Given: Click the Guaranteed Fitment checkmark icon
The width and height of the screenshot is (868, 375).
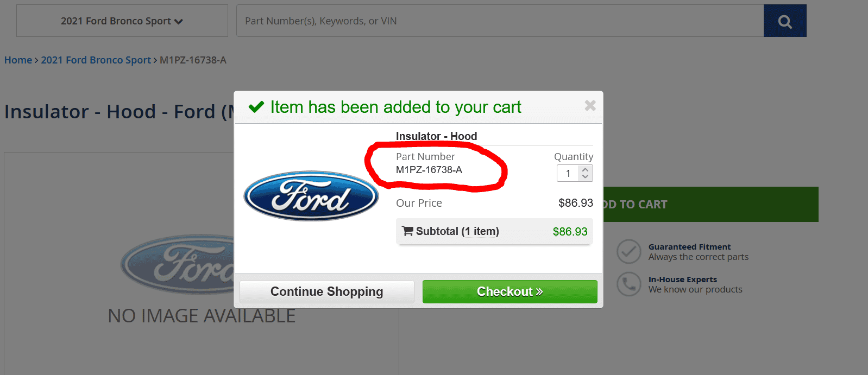Looking at the screenshot, I should tap(629, 252).
